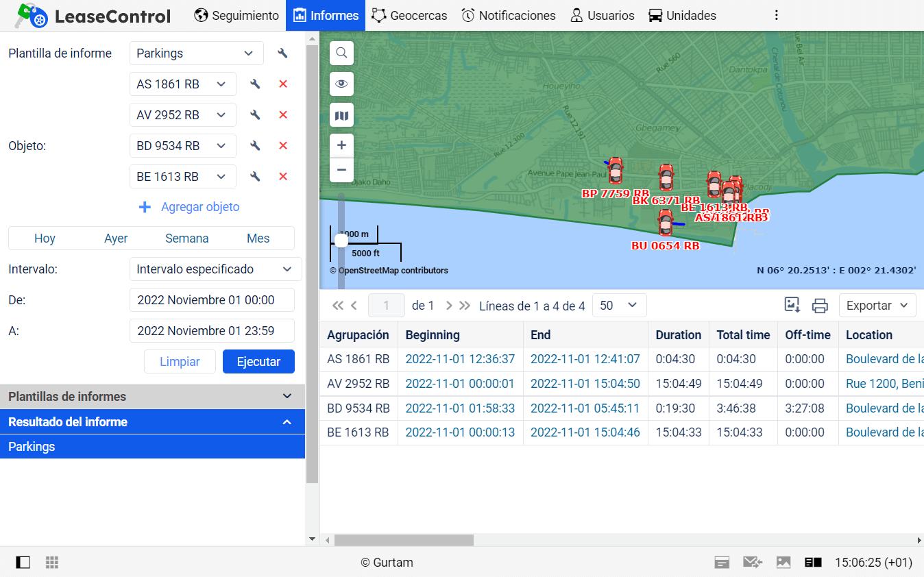
Task: Open the status bar mail-forward icon
Action: [x=753, y=563]
